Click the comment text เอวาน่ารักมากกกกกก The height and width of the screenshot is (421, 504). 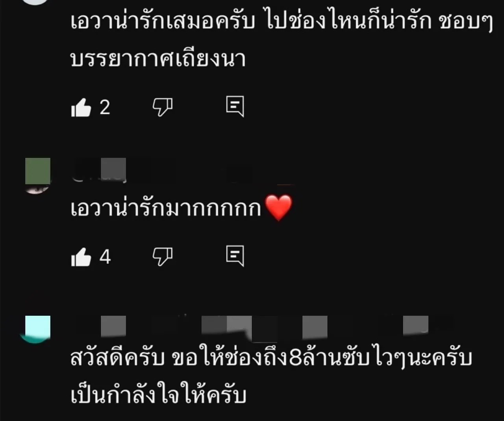(166, 208)
